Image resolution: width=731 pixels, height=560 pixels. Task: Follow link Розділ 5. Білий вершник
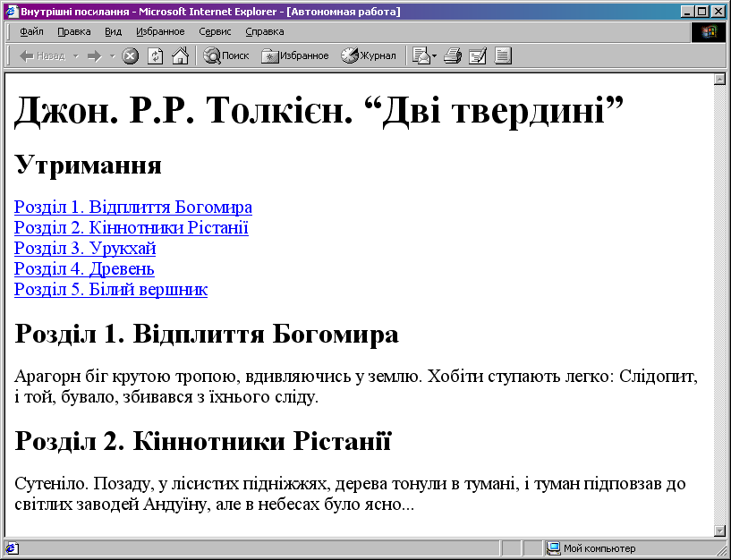[111, 289]
